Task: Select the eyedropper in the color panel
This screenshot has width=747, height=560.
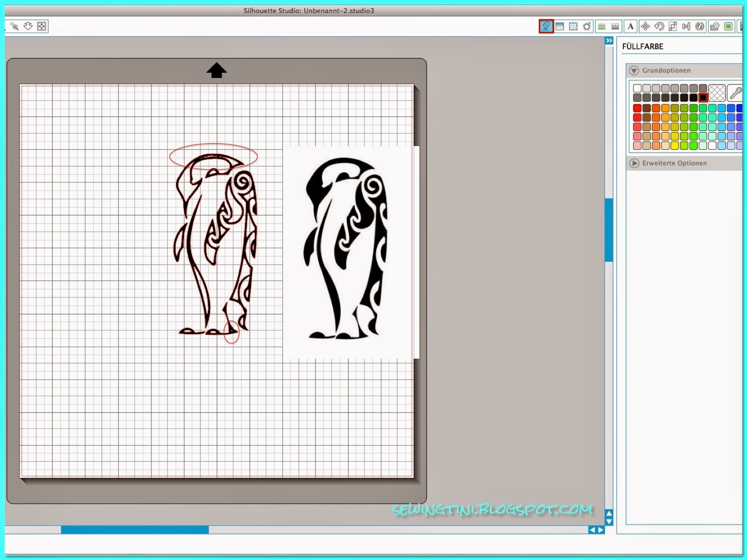Action: pyautogui.click(x=733, y=92)
